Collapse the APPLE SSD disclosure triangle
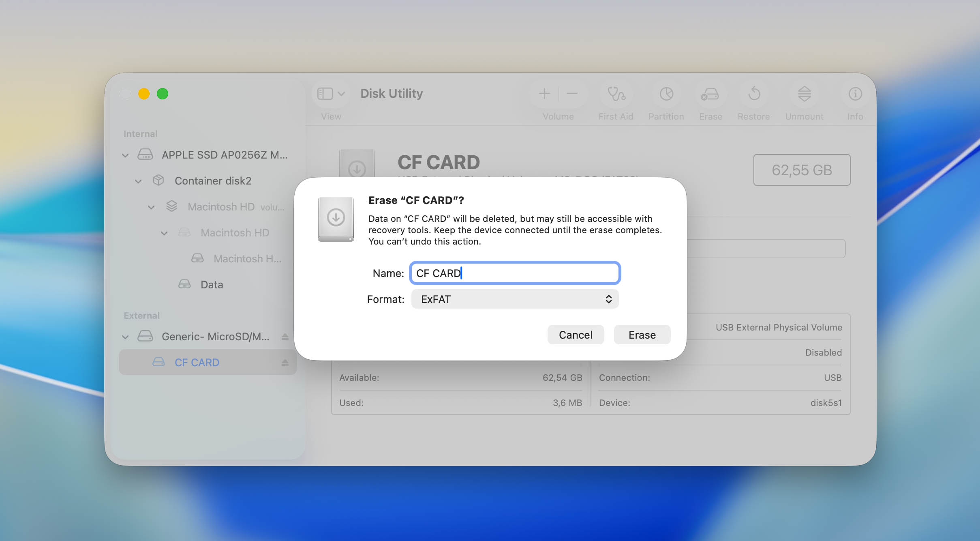This screenshot has height=541, width=980. click(125, 155)
